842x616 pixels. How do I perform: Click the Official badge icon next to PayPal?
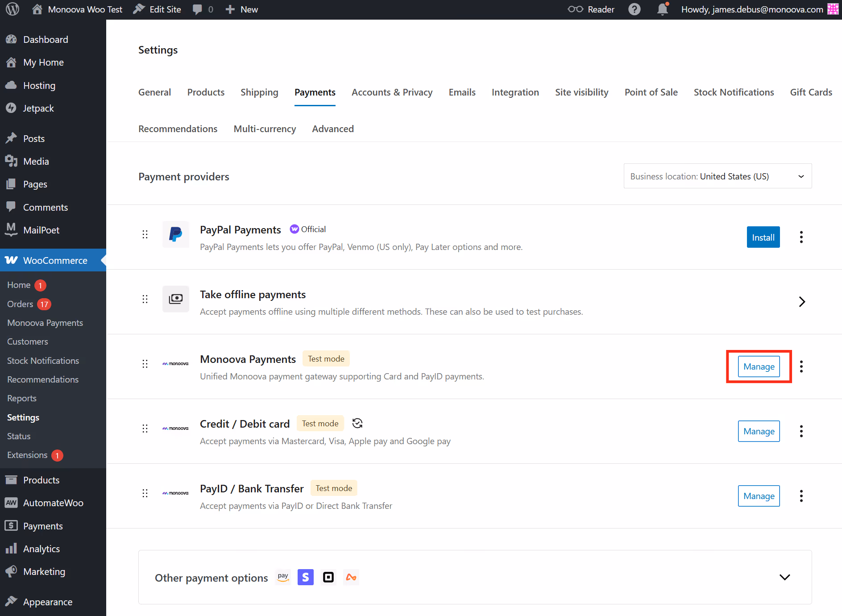[294, 229]
